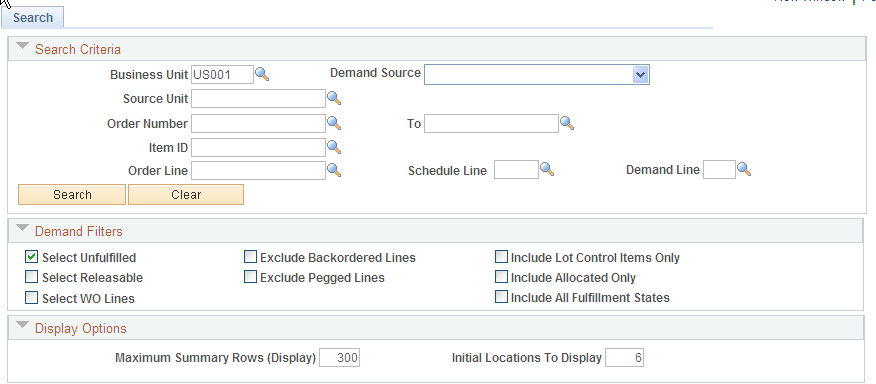This screenshot has width=876, height=384.
Task: Enable Select WO Lines checkbox
Action: point(31,298)
